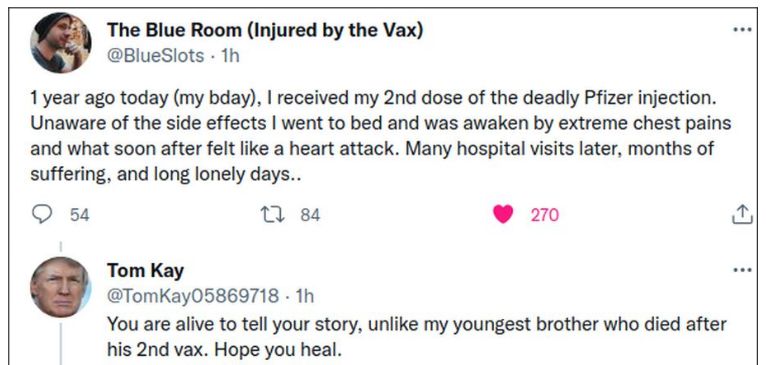Open Tom Kay's profile avatar
This screenshot has width=766, height=365.
(61, 287)
